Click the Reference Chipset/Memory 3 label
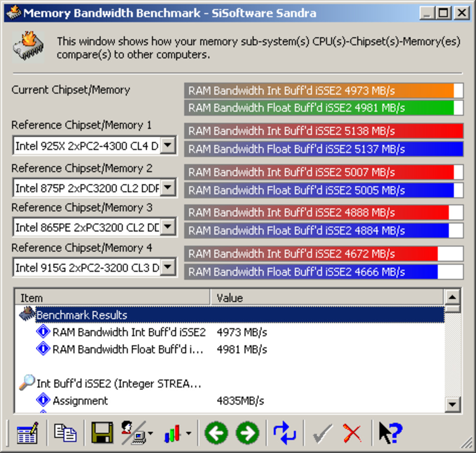 coord(82,208)
